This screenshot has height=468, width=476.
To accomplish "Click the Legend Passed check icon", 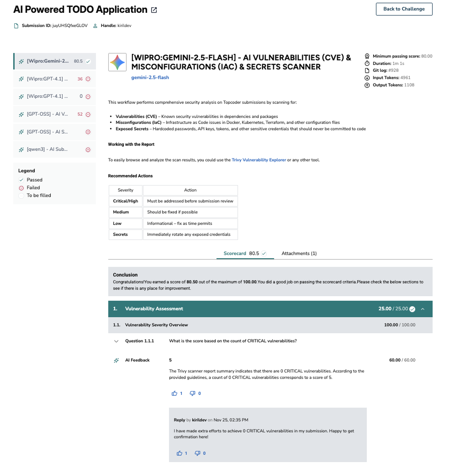I will coord(21,180).
